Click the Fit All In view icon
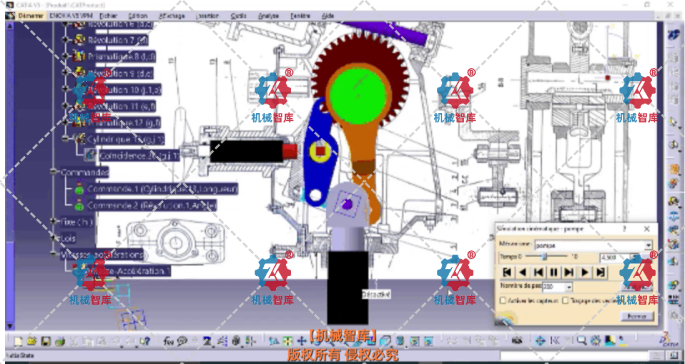Viewport: 685px width, 364px height. click(287, 341)
